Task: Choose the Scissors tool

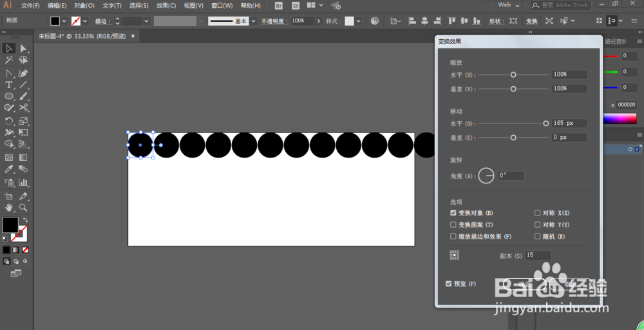Action: point(23,107)
